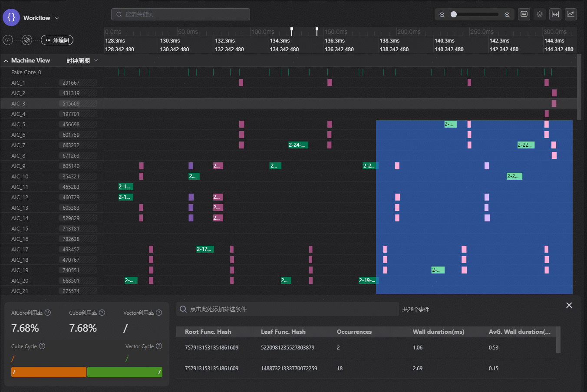587x392 pixels.
Task: Click the code view step icon
Action: coord(8,40)
